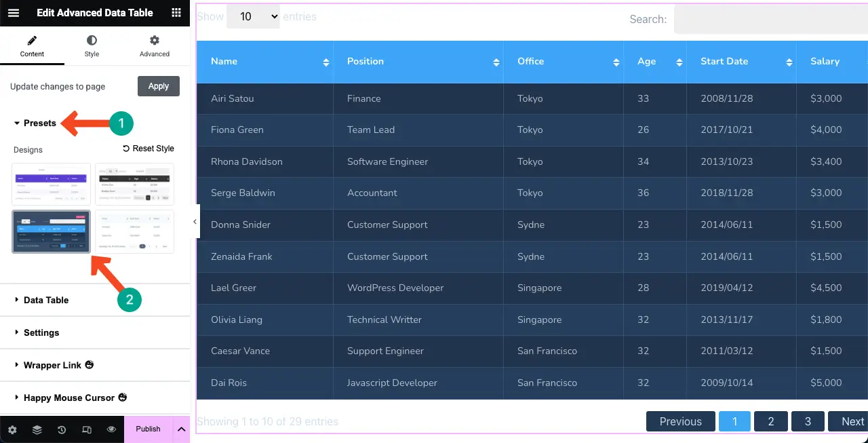
Task: Click the Accountant position cell
Action: [418, 193]
